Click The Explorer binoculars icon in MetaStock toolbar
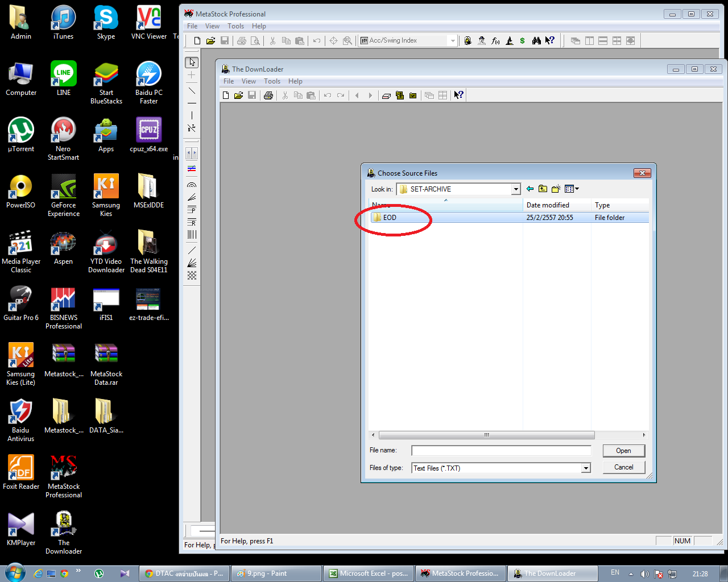The width and height of the screenshot is (728, 582). [536, 40]
